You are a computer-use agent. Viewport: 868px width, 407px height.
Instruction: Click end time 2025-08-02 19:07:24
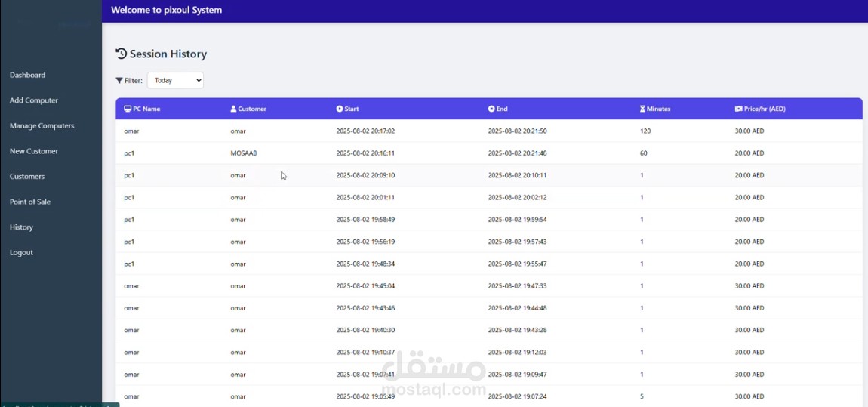518,397
